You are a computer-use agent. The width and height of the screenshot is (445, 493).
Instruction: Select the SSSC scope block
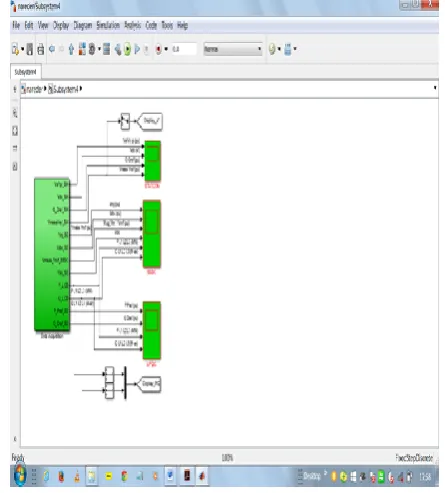(152, 234)
